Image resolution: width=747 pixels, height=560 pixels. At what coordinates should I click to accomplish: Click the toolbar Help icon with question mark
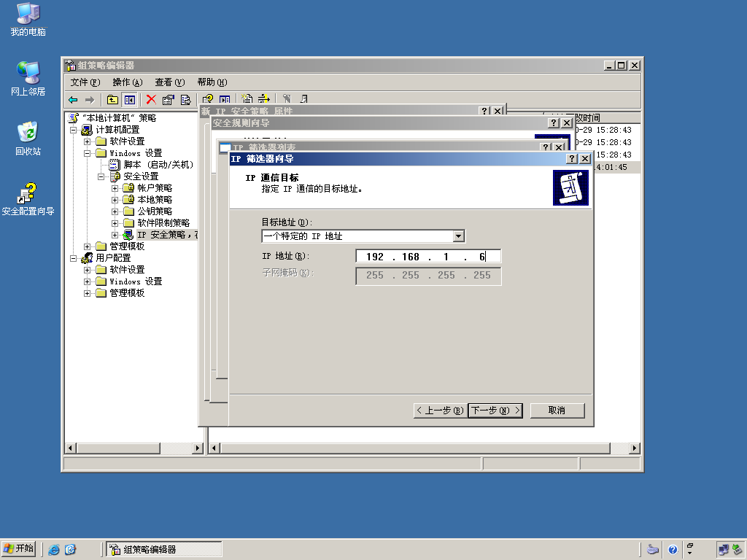point(208,99)
